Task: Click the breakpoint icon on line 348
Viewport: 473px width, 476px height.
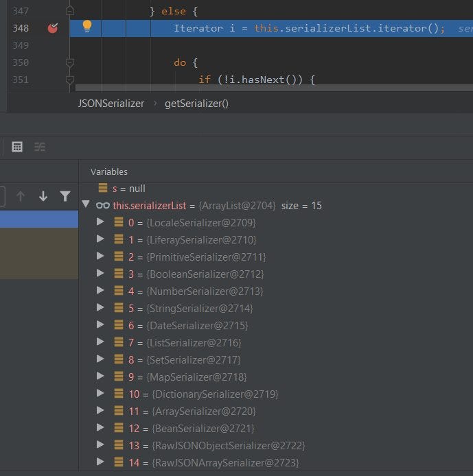Action: [53, 28]
